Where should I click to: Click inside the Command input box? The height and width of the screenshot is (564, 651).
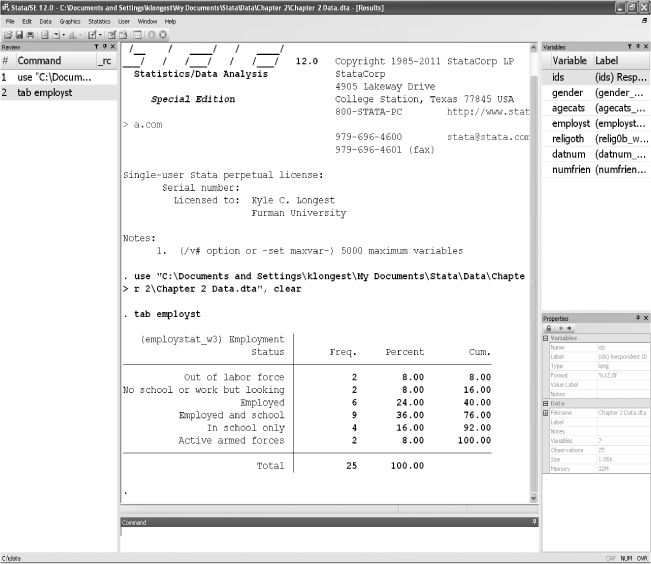pos(328,539)
